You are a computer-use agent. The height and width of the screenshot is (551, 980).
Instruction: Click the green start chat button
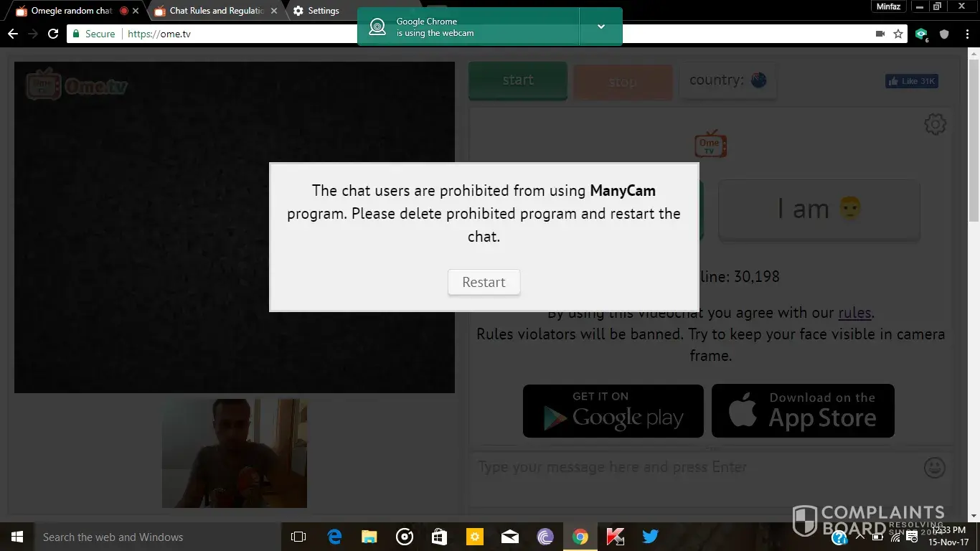pos(518,80)
